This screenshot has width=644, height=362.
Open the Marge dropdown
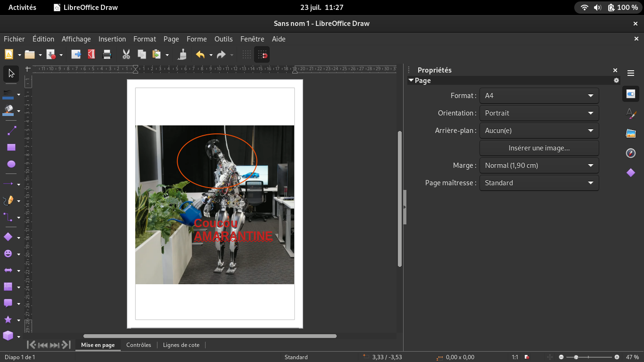pyautogui.click(x=539, y=165)
